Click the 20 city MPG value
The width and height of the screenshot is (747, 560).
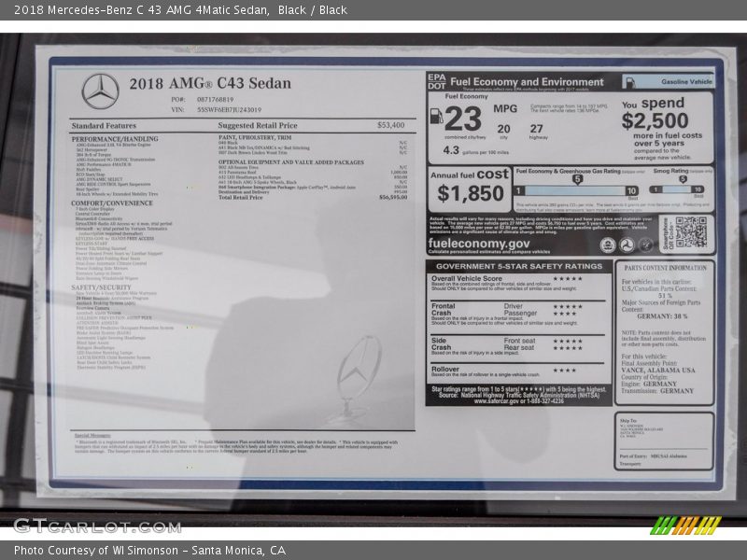503,129
